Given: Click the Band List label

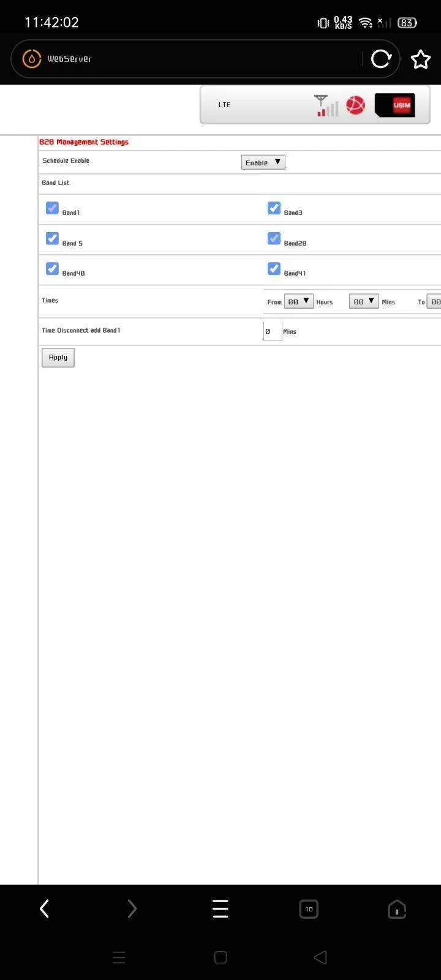Looking at the screenshot, I should coord(56,183).
